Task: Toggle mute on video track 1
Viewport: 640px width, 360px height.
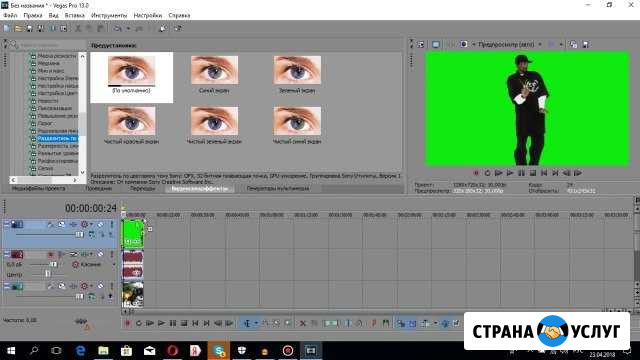Action: coord(100,224)
